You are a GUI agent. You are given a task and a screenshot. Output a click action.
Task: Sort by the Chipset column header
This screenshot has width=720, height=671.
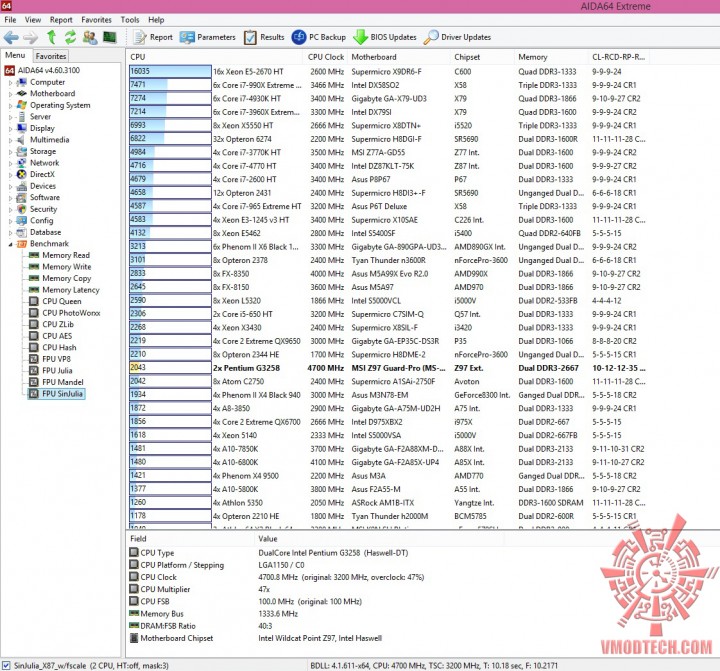(483, 57)
